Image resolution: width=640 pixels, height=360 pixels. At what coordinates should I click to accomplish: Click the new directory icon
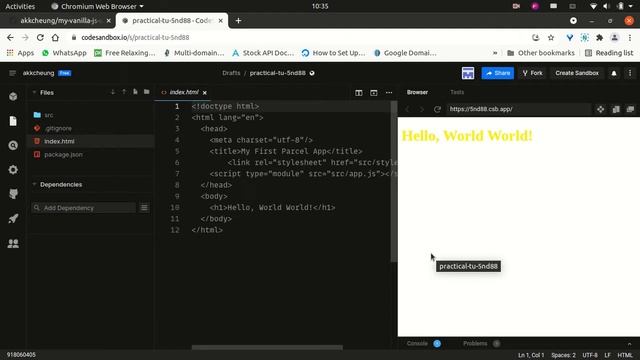point(147,92)
